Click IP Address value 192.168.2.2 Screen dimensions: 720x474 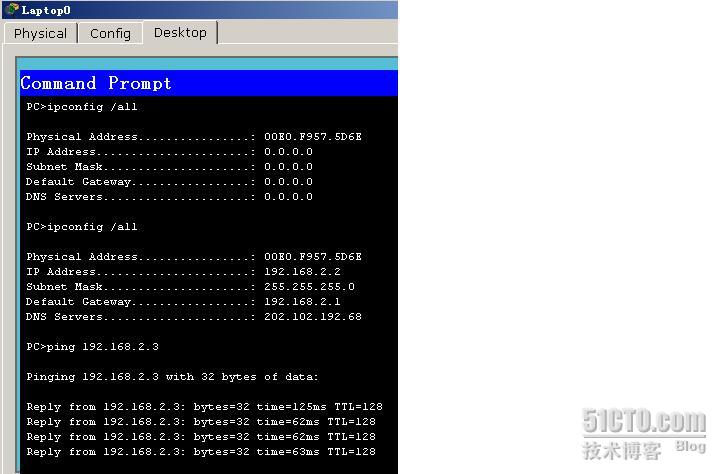302,271
